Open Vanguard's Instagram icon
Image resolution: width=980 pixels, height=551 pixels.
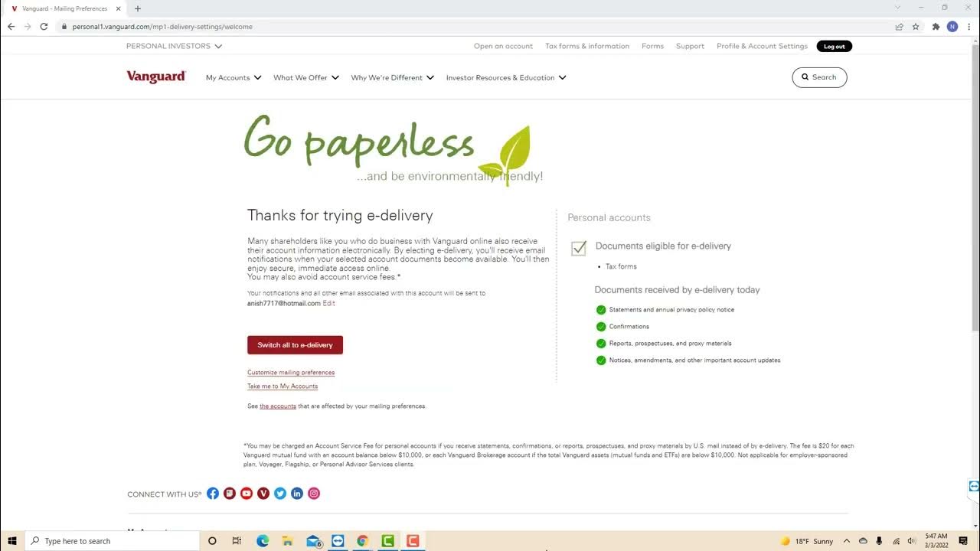coord(314,494)
